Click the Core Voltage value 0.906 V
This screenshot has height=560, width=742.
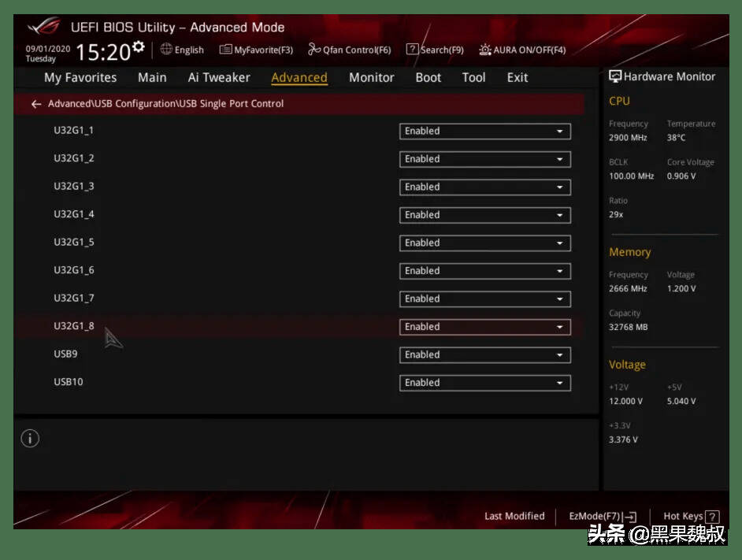coord(681,176)
